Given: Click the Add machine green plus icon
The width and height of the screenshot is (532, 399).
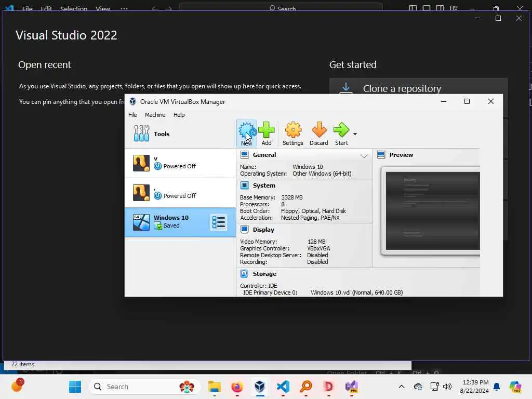Looking at the screenshot, I should pos(267,134).
